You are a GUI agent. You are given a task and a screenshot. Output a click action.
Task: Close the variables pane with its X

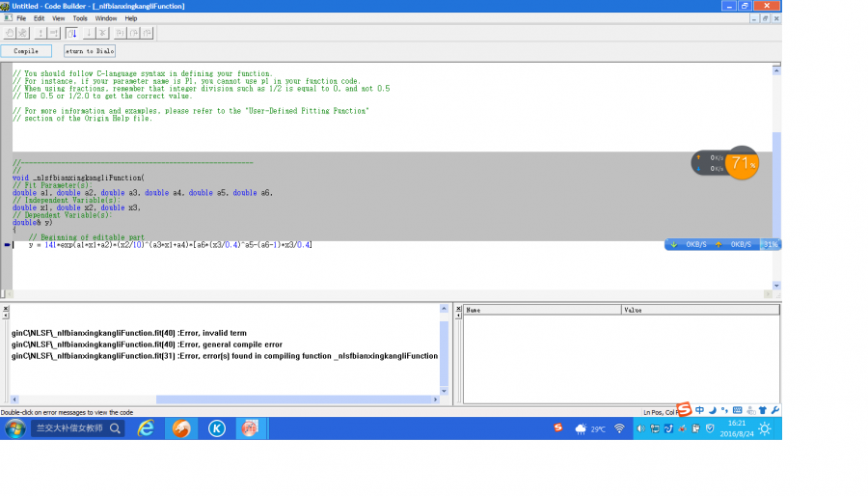(458, 309)
